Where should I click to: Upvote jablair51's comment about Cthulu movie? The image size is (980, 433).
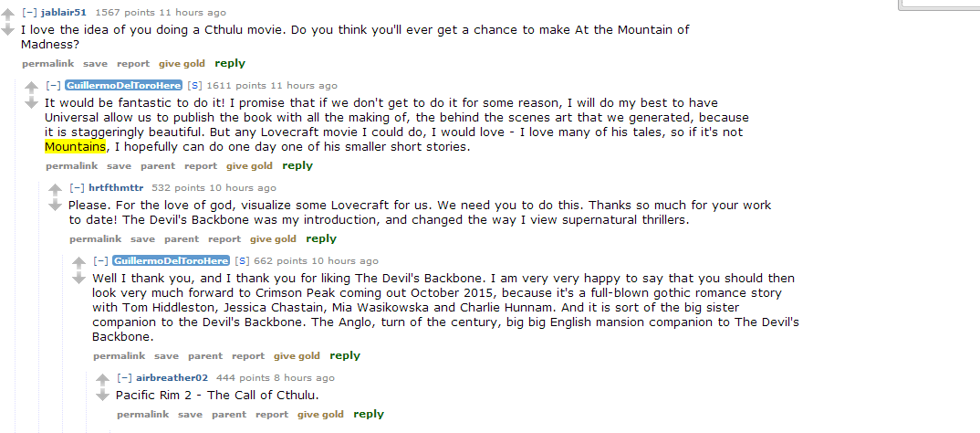pyautogui.click(x=7, y=16)
